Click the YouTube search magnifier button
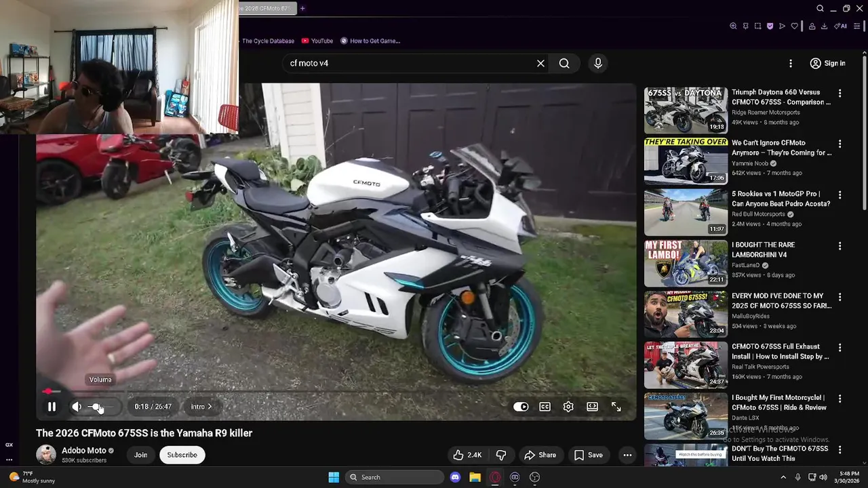The height and width of the screenshot is (488, 868). [564, 63]
